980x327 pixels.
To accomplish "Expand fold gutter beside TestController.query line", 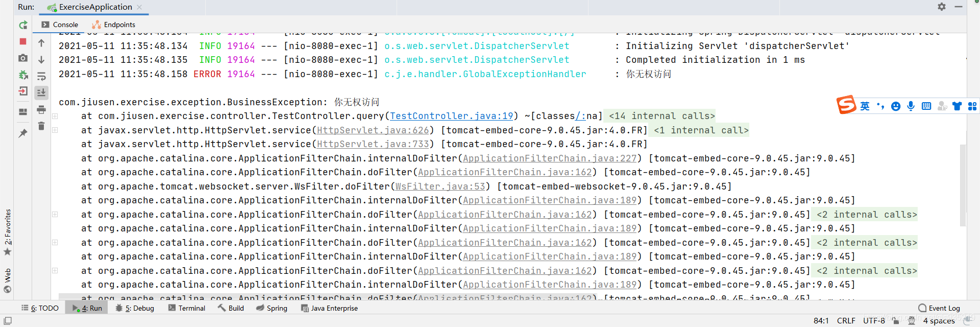I will tap(55, 116).
